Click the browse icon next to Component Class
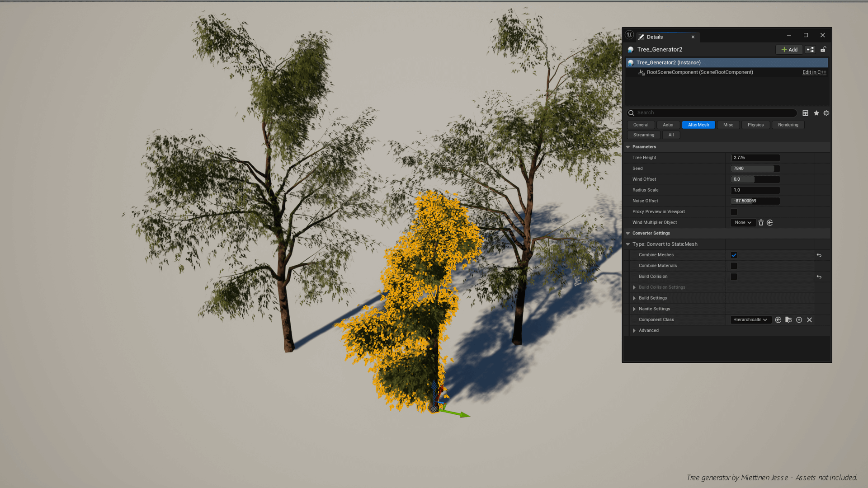Screen dimensions: 868x488 [788, 319]
